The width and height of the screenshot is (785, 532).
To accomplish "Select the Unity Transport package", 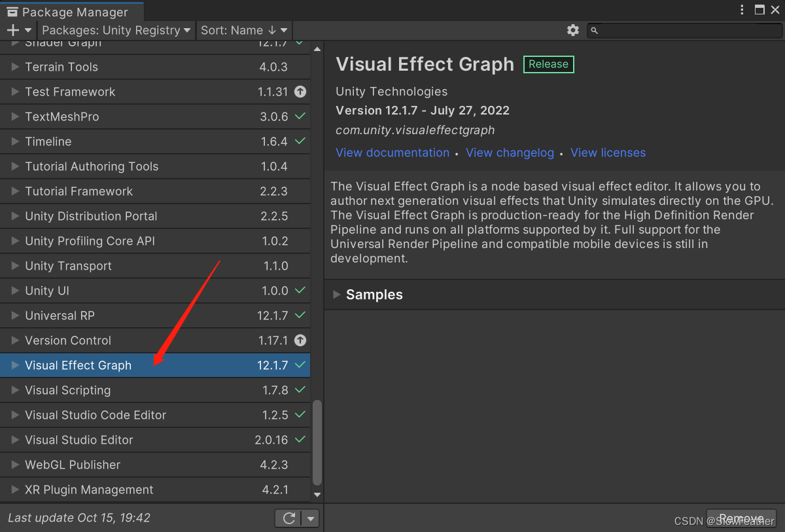I will [x=155, y=266].
